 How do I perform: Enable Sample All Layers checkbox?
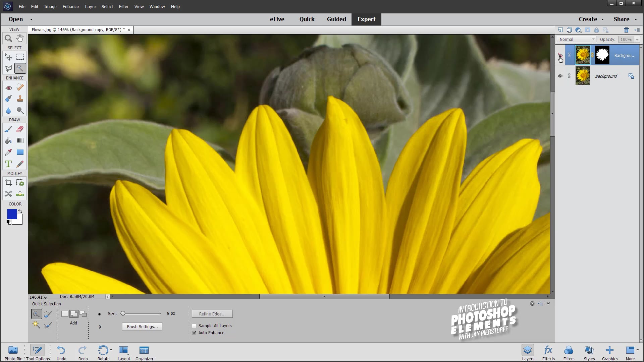pos(194,325)
